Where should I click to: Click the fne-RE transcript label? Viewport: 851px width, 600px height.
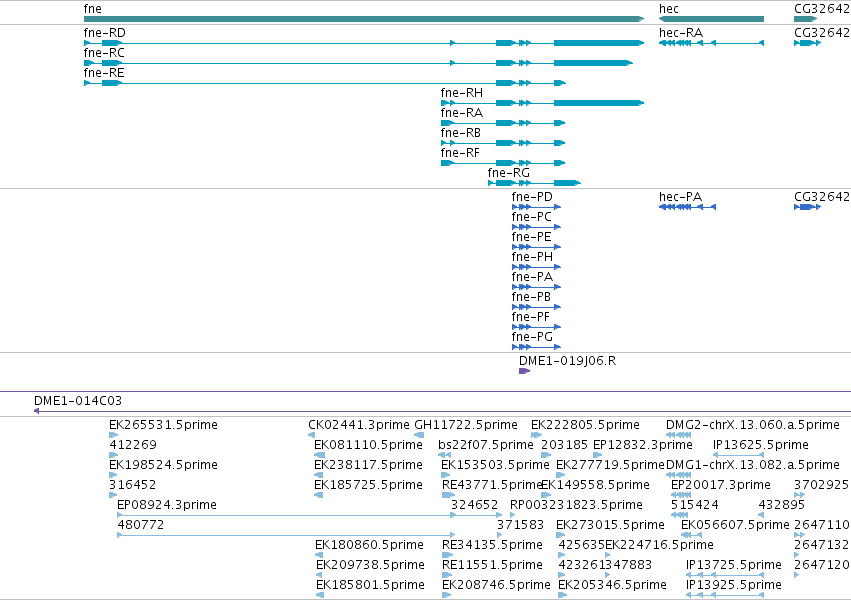click(x=104, y=73)
